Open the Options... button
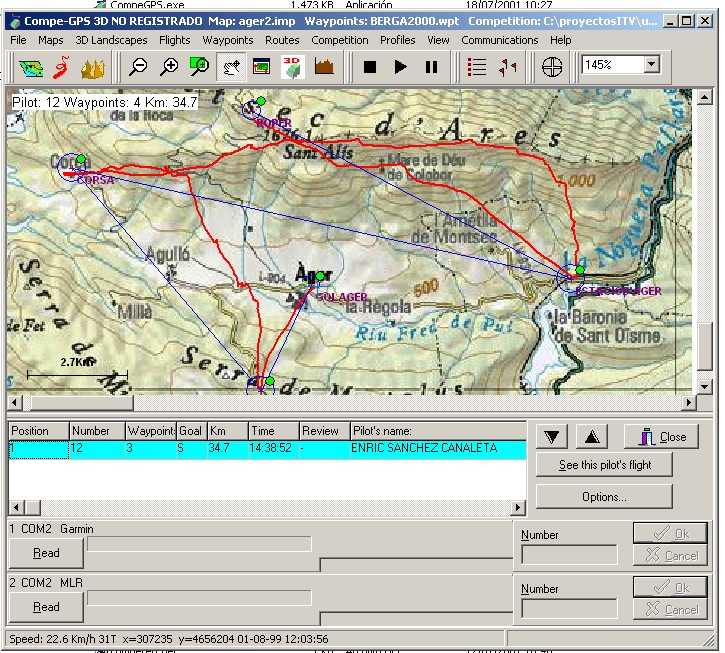Image resolution: width=725 pixels, height=653 pixels. tap(604, 497)
